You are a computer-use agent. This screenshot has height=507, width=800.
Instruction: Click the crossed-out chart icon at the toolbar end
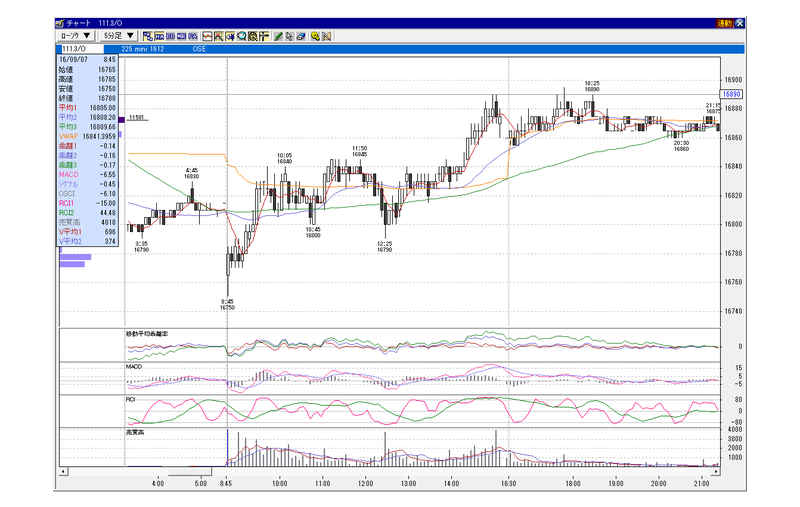click(x=327, y=36)
